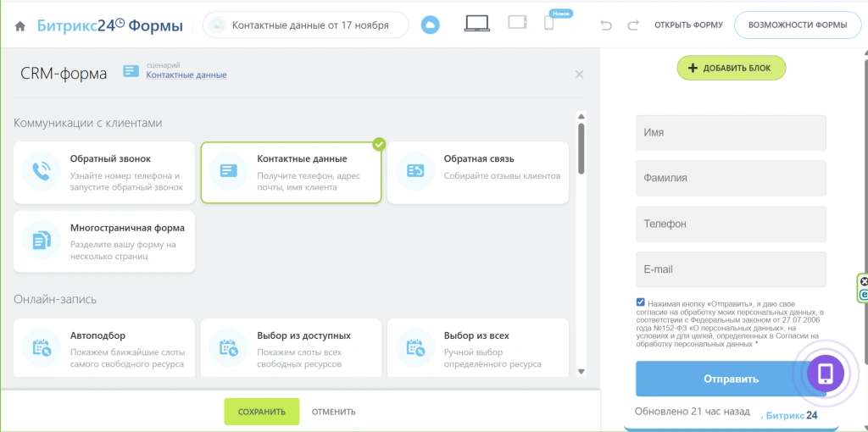
Task: Click the Новое badge above phone icon
Action: pyautogui.click(x=561, y=13)
